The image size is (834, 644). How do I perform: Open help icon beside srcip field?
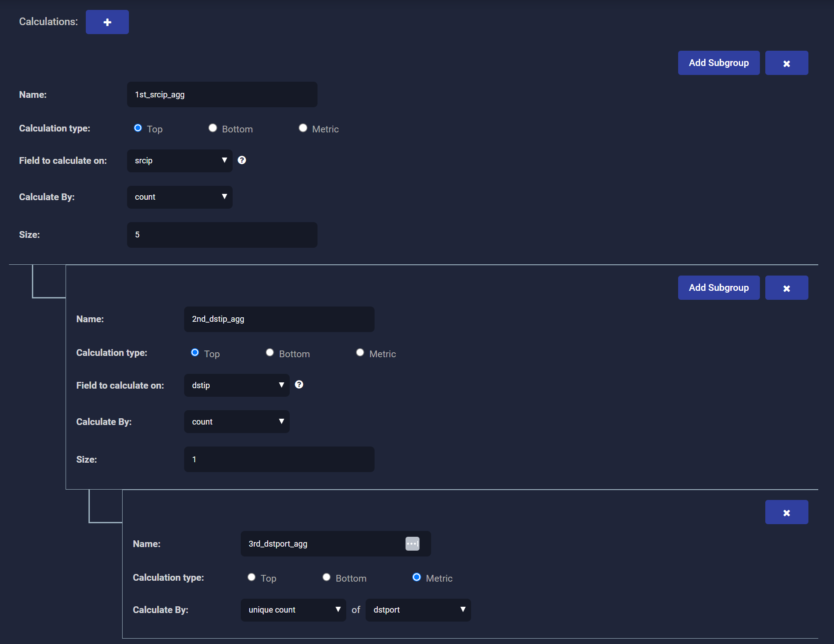242,160
